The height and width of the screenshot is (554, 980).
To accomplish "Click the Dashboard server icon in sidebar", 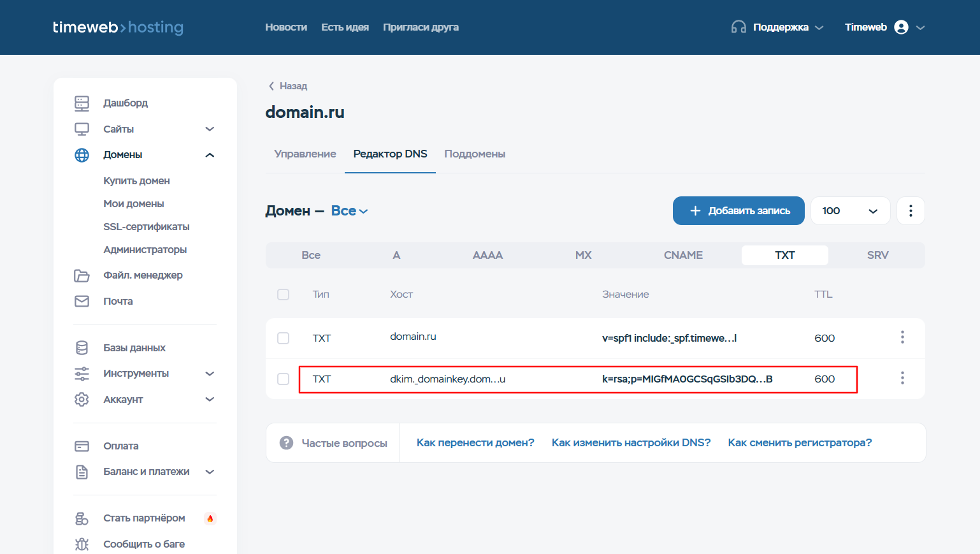I will click(x=82, y=103).
